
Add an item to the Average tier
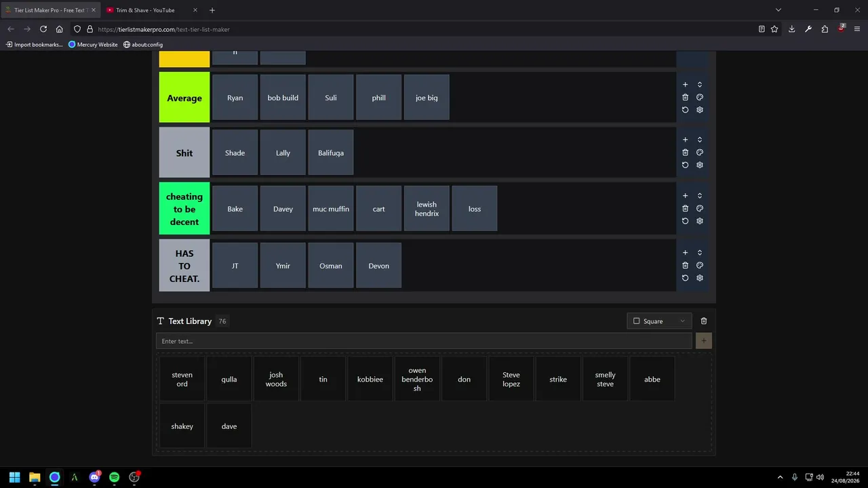685,85
